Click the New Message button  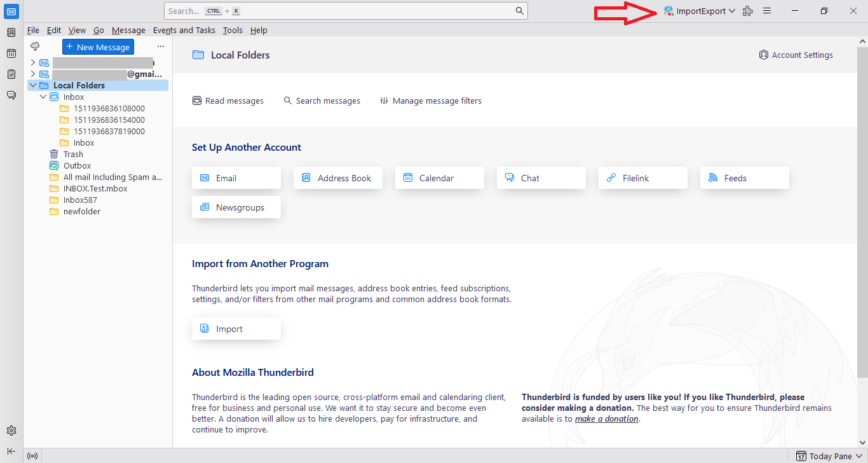[x=98, y=46]
